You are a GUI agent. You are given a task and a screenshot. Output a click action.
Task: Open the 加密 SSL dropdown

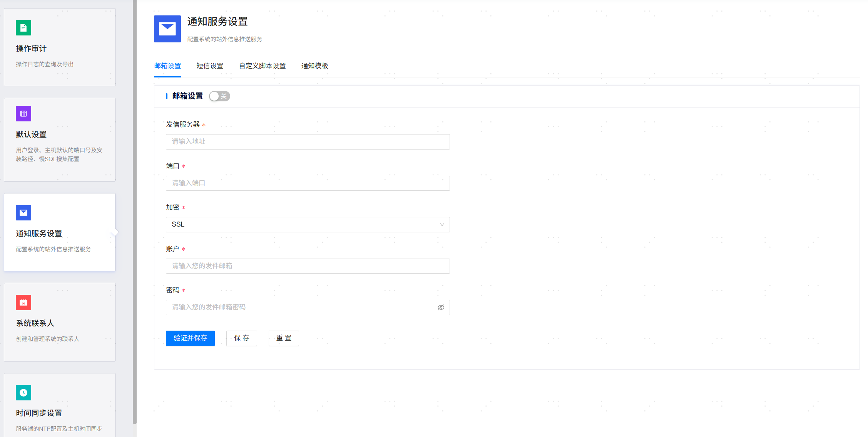(x=300, y=225)
